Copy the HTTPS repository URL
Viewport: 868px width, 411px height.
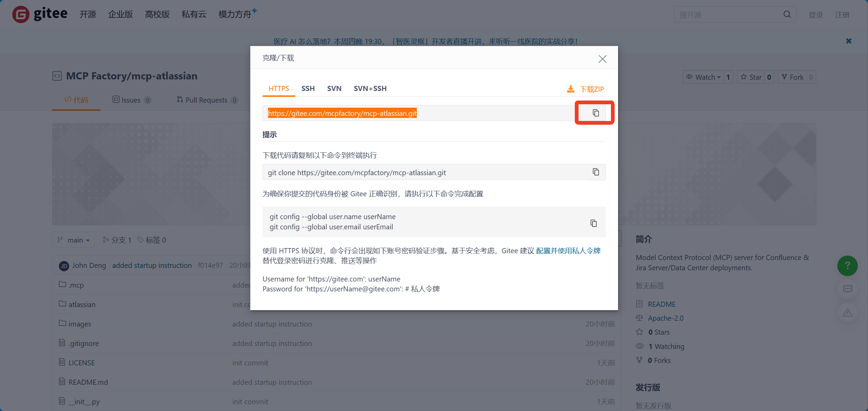tap(595, 113)
